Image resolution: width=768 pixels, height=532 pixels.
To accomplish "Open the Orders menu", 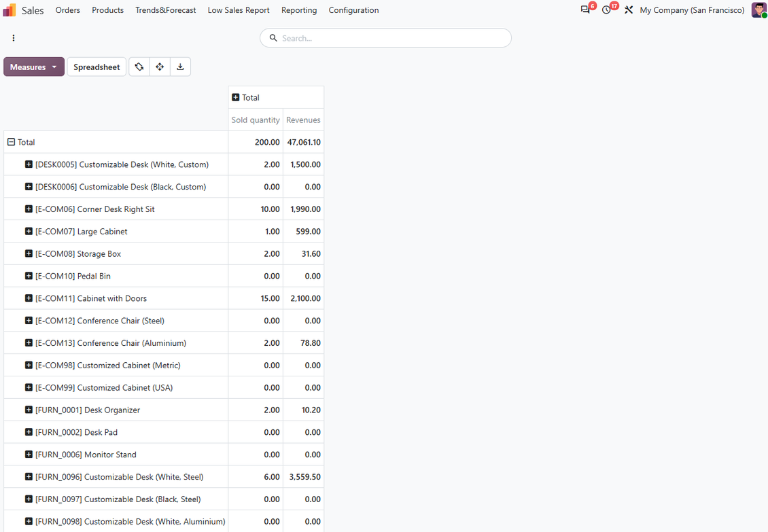I will click(x=67, y=10).
